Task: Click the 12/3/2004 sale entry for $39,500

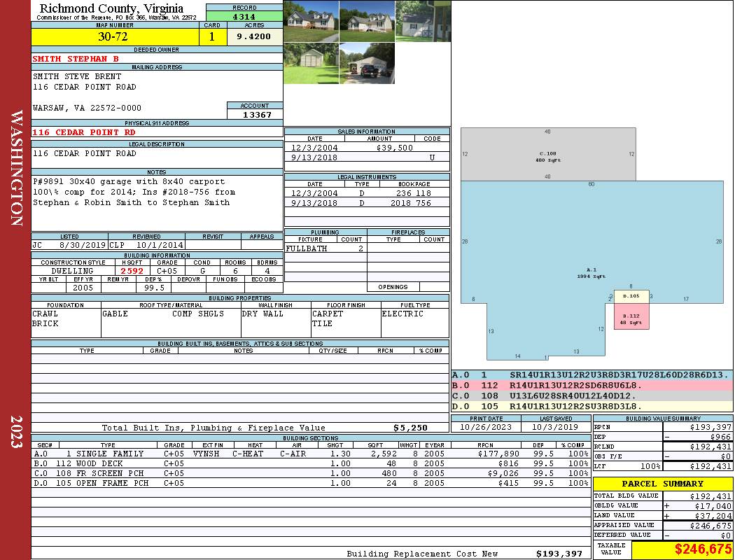Action: tap(366, 148)
